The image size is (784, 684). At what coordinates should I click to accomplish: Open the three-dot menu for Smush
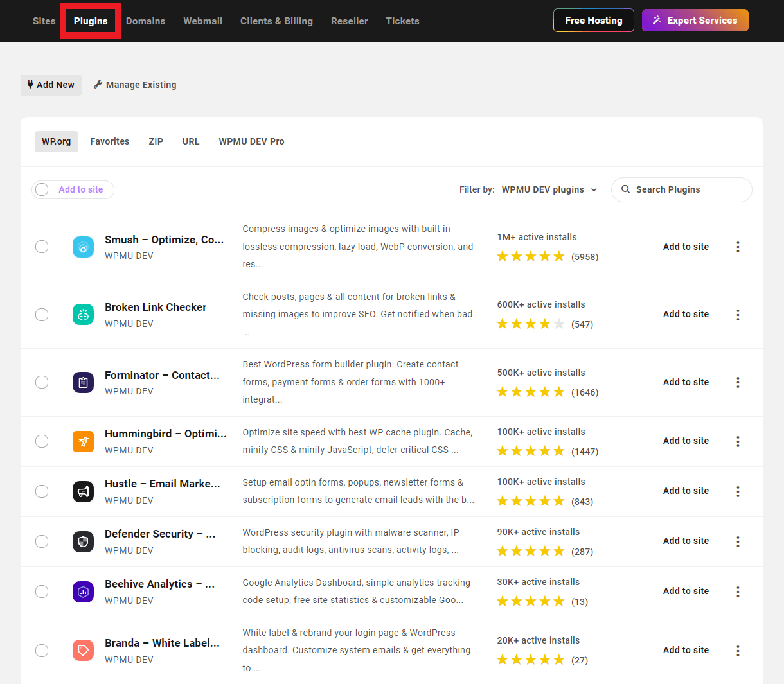pos(738,247)
